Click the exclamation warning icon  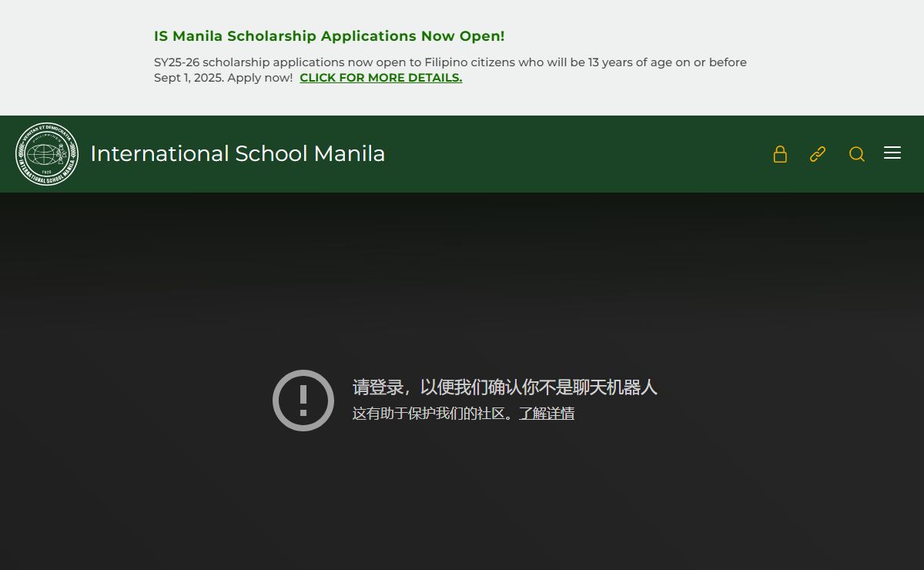click(303, 401)
